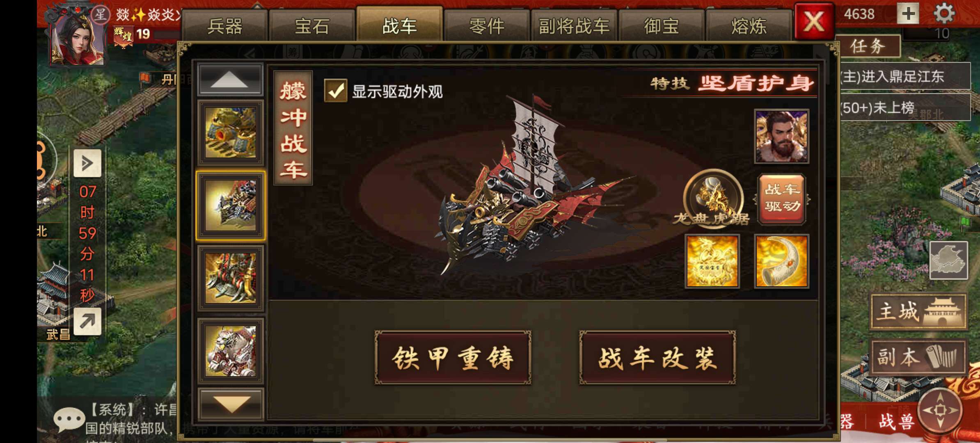Image resolution: width=980 pixels, height=443 pixels.
Task: Click the bearded general portrait
Action: pos(781,137)
